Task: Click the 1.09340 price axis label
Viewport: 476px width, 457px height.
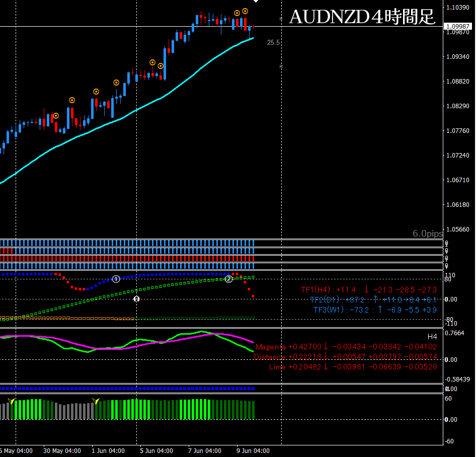Action: 458,56
